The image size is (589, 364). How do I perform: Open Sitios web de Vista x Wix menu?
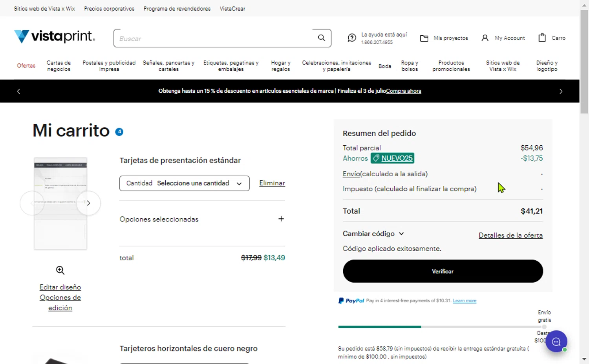click(503, 66)
